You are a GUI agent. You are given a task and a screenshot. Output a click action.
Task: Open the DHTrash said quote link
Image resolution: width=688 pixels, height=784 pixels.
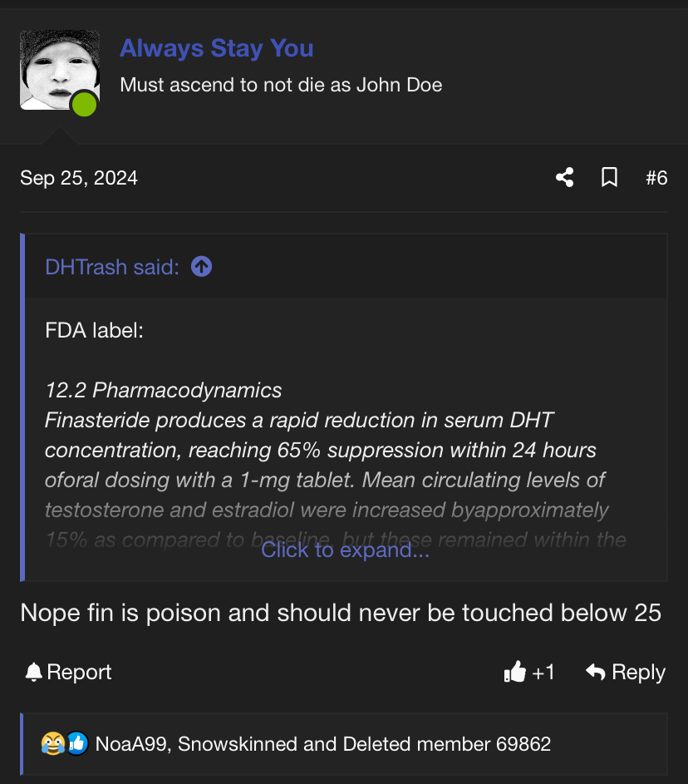point(112,267)
